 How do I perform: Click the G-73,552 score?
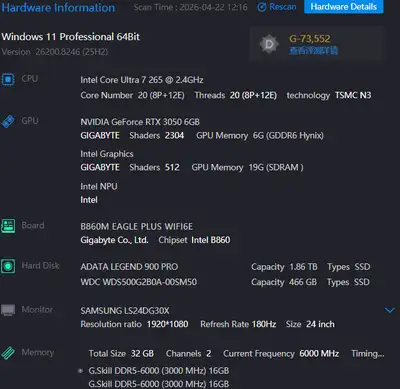point(310,39)
